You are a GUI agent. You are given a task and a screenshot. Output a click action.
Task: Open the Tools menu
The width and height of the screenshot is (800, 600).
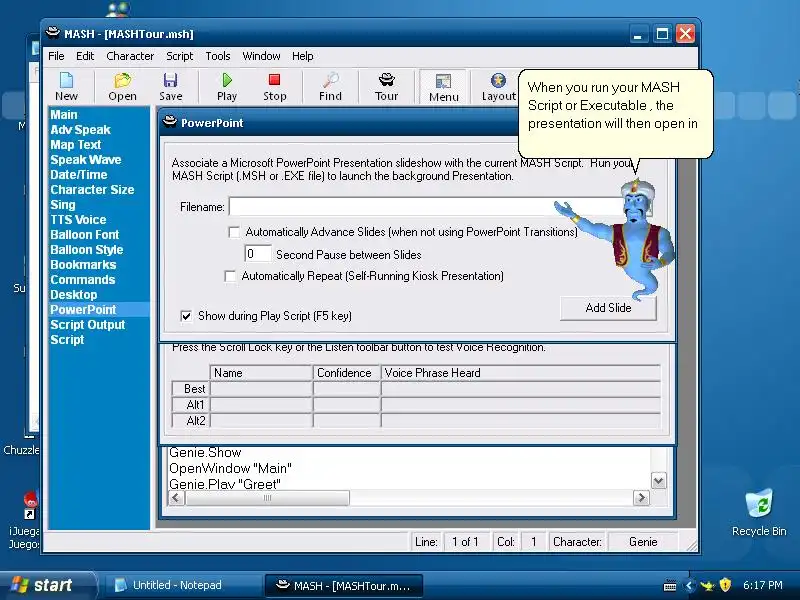pyautogui.click(x=218, y=56)
